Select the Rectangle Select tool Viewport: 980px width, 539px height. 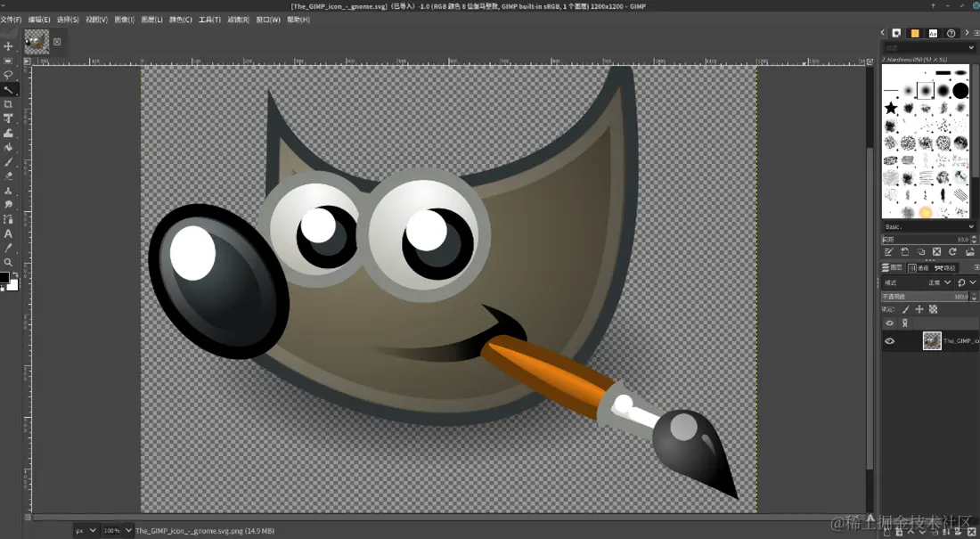pos(8,61)
